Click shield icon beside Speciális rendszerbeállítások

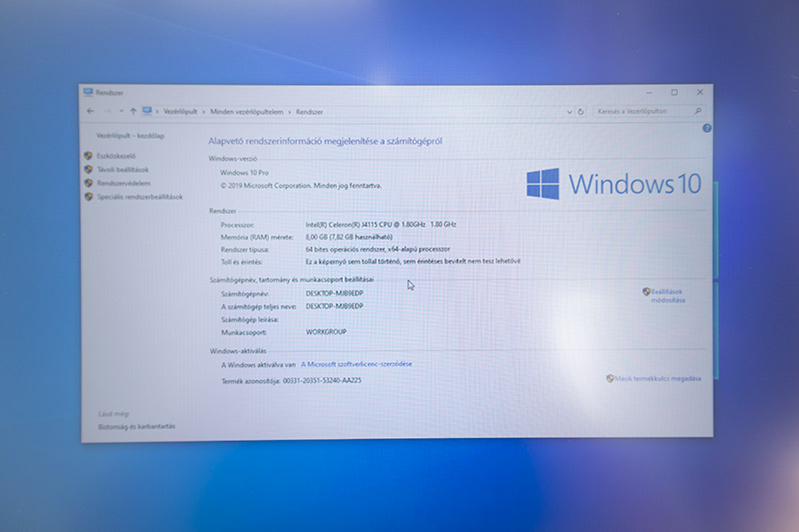click(89, 197)
